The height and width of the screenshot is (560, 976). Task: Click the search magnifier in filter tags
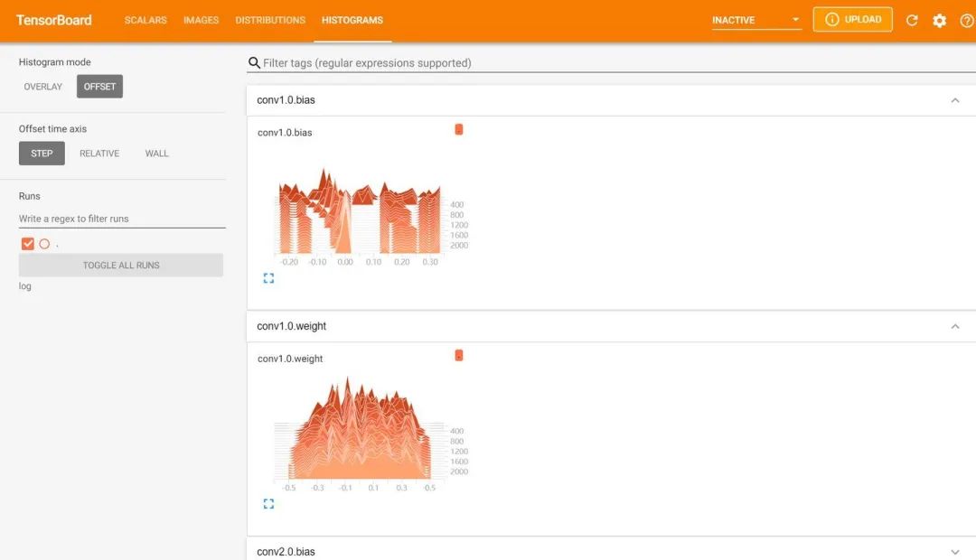click(253, 62)
